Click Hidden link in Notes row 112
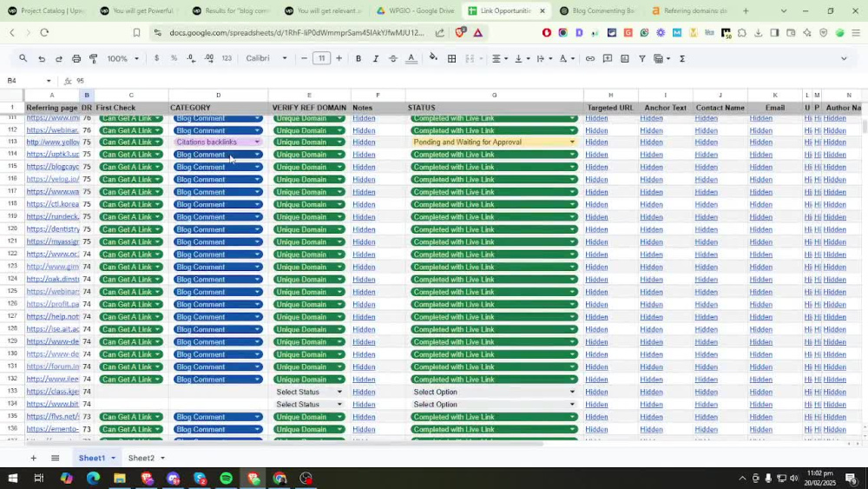The height and width of the screenshot is (489, 868). [364, 130]
